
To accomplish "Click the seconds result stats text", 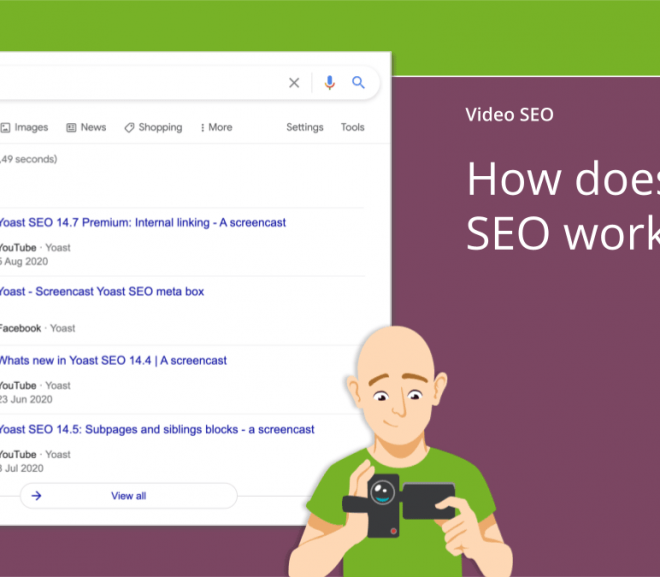I will point(29,159).
